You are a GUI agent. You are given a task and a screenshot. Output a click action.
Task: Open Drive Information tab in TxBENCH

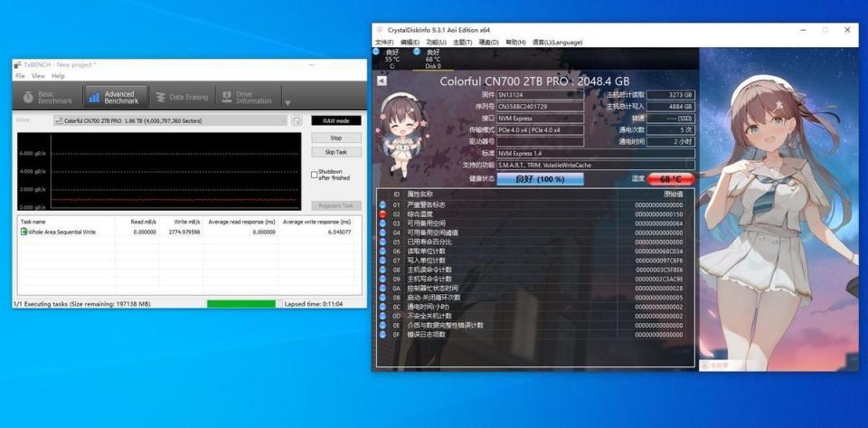point(247,98)
